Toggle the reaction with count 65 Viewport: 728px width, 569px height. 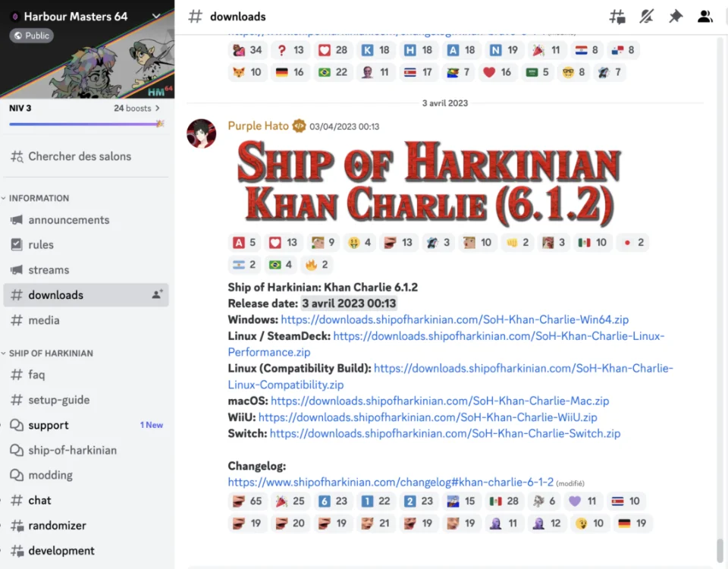coord(247,501)
